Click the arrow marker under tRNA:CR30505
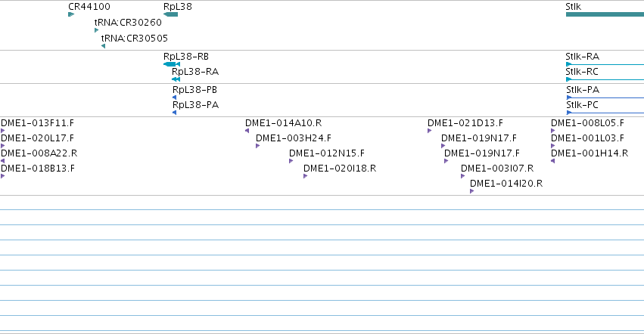 104,46
